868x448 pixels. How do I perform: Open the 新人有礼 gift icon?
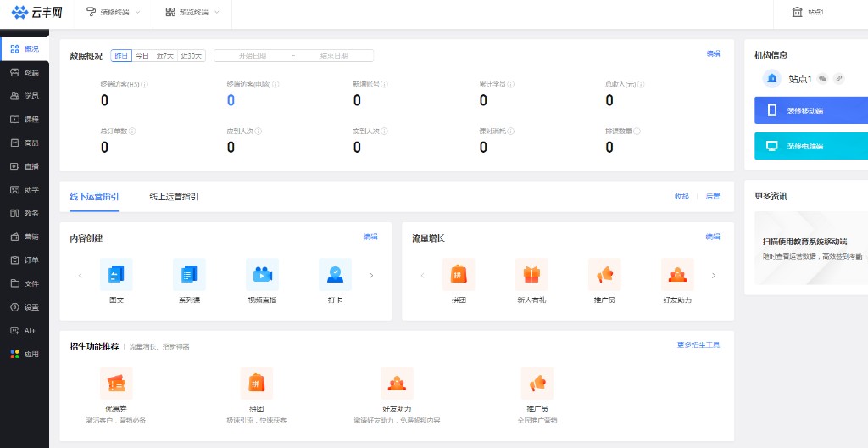[x=531, y=274]
